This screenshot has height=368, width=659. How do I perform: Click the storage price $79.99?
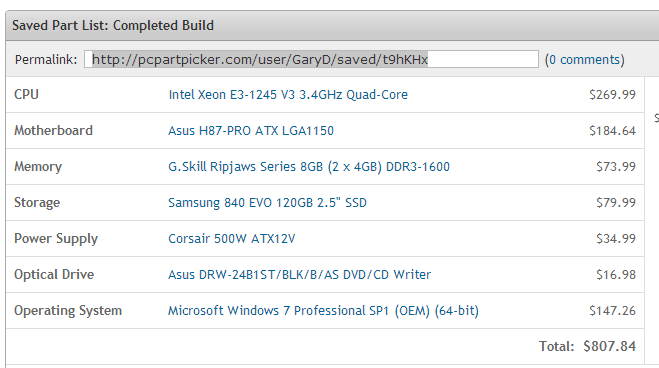click(x=616, y=202)
